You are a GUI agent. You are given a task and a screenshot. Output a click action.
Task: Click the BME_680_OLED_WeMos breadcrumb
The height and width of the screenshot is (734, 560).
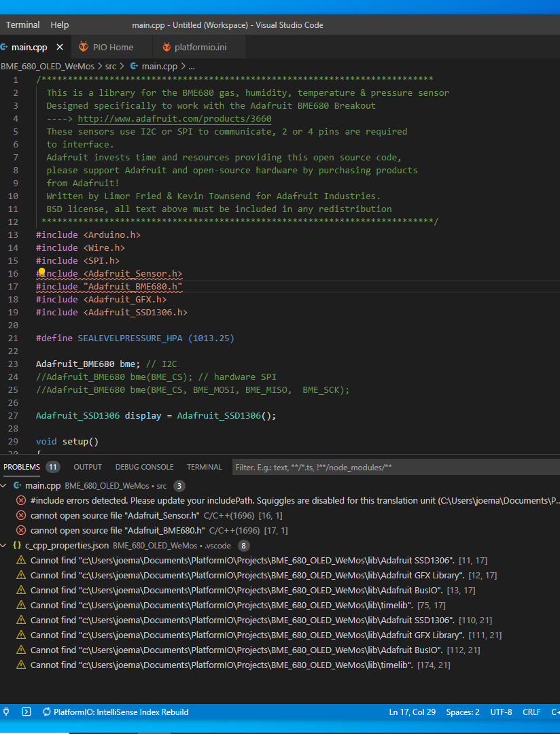(48, 66)
